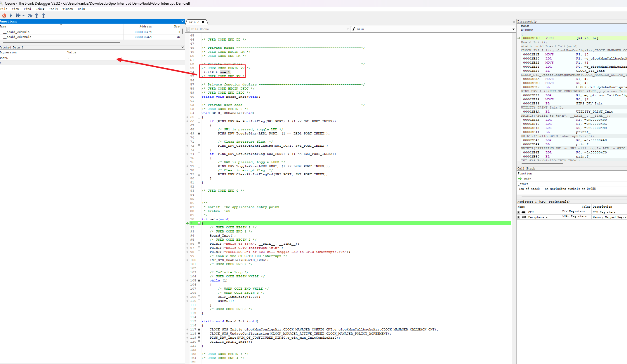Expand disassembly at source line 69
This screenshot has width=627, height=364.
point(199,134)
